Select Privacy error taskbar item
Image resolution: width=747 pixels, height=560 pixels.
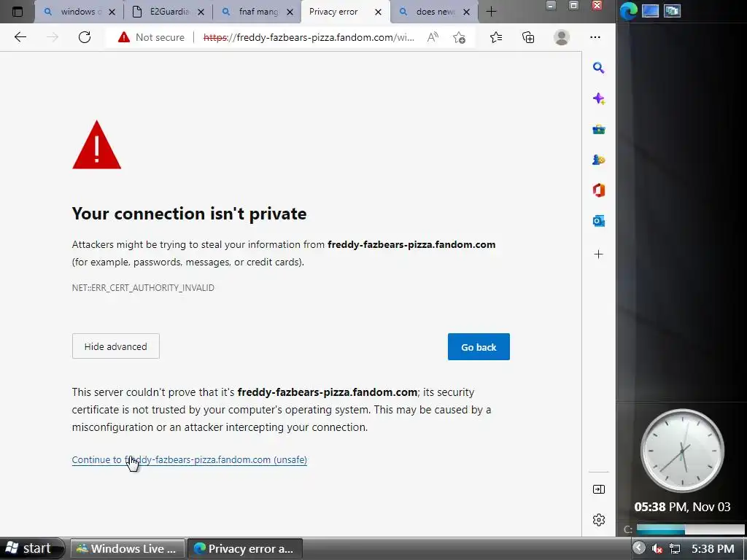click(x=245, y=548)
